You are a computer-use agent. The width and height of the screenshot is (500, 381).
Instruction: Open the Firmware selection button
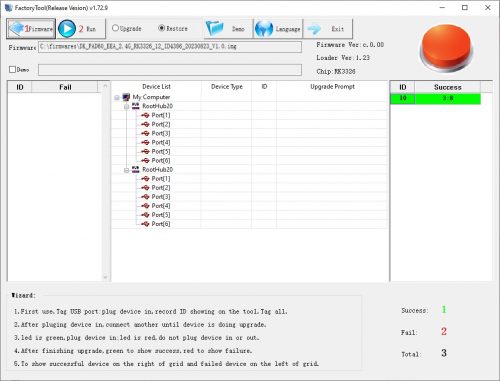pyautogui.click(x=31, y=29)
